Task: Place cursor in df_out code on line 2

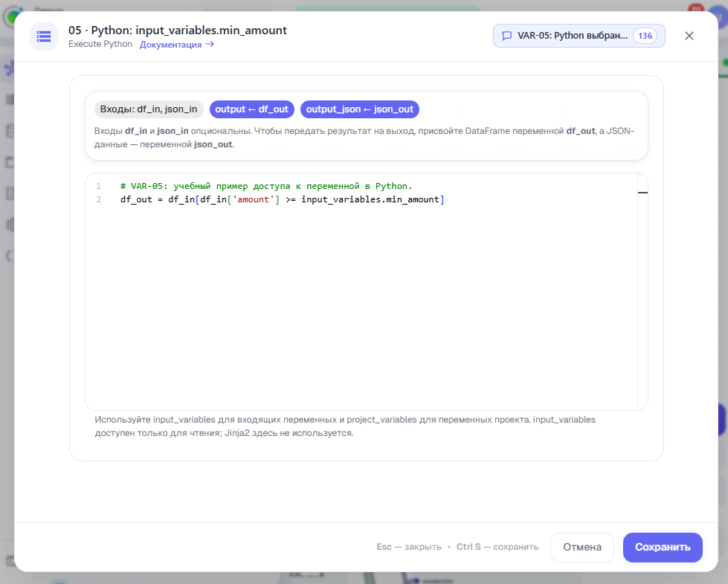Action: pyautogui.click(x=283, y=199)
